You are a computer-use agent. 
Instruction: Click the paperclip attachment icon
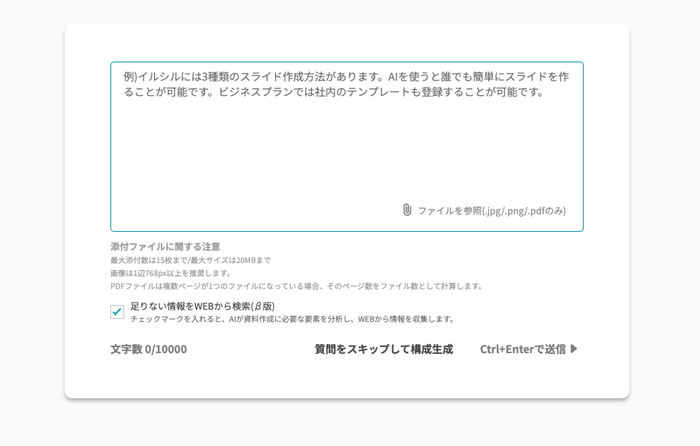coord(407,210)
